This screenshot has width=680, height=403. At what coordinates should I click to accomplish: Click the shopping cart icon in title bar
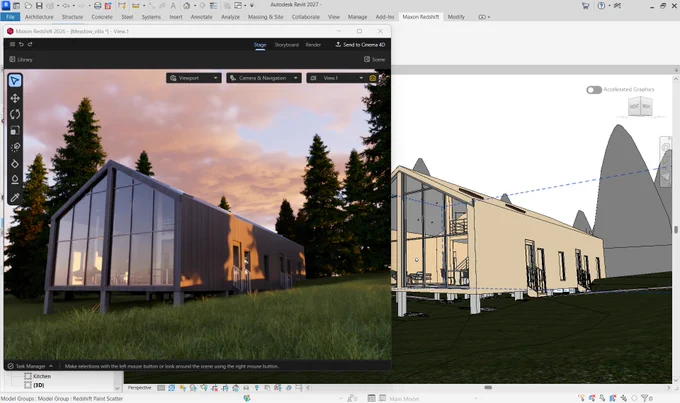(x=585, y=6)
